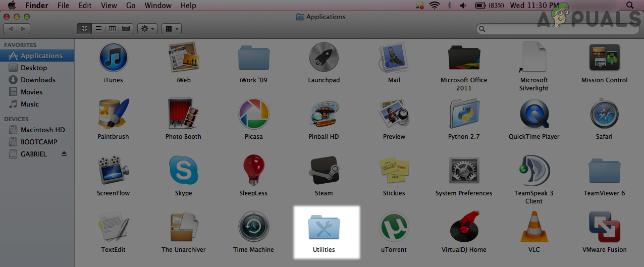
Task: Switch to list view
Action: point(98,29)
